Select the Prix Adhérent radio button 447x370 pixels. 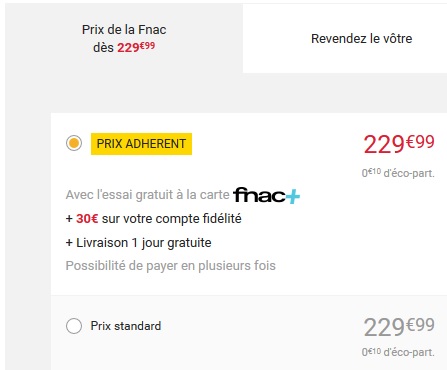pos(74,143)
